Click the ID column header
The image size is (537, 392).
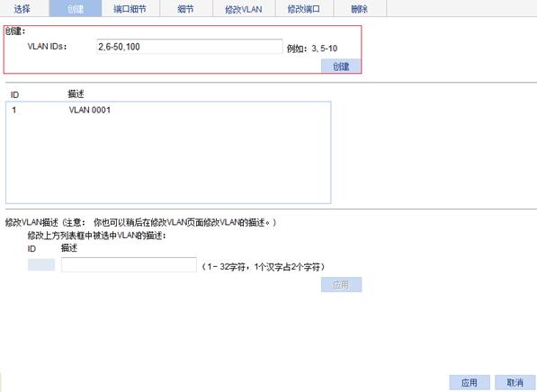click(x=14, y=94)
